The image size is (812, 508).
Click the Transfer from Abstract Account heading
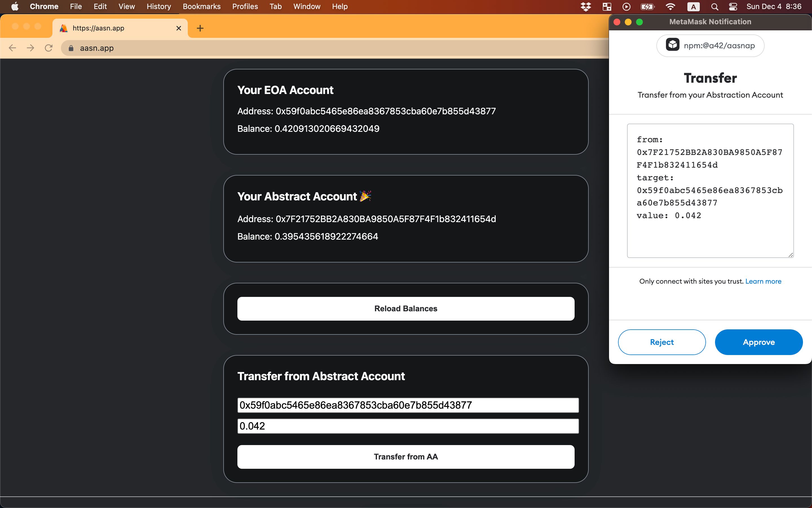pos(321,376)
